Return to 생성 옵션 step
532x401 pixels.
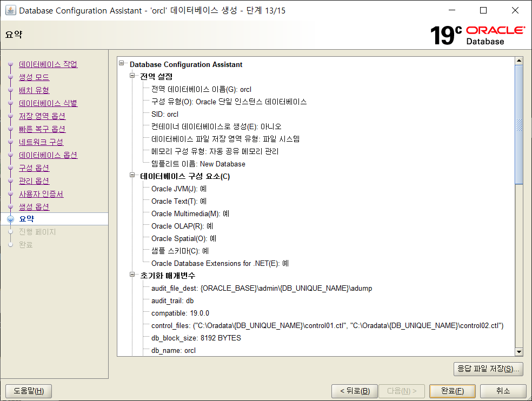click(34, 206)
